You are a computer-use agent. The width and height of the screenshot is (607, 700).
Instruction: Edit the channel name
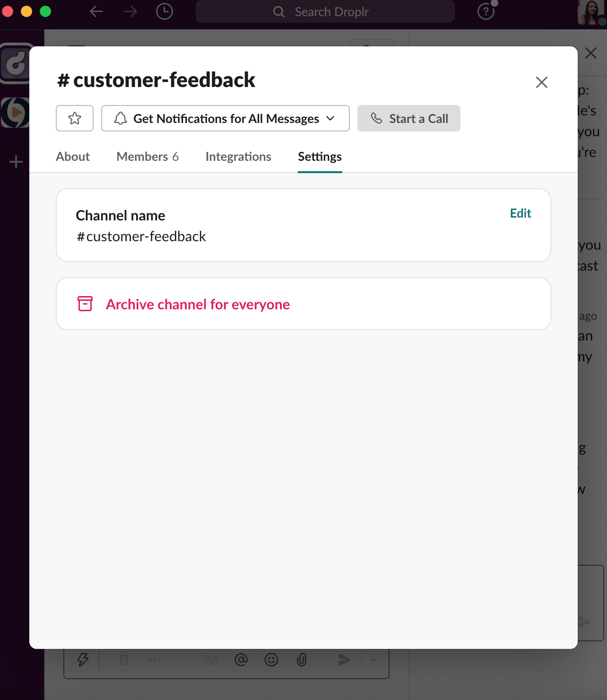click(x=520, y=213)
